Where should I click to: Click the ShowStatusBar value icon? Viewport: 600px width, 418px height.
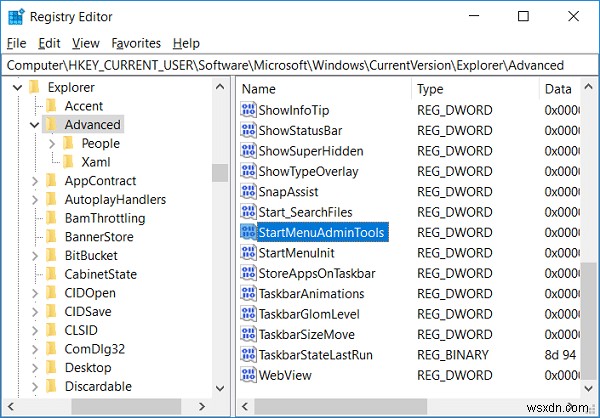[248, 131]
